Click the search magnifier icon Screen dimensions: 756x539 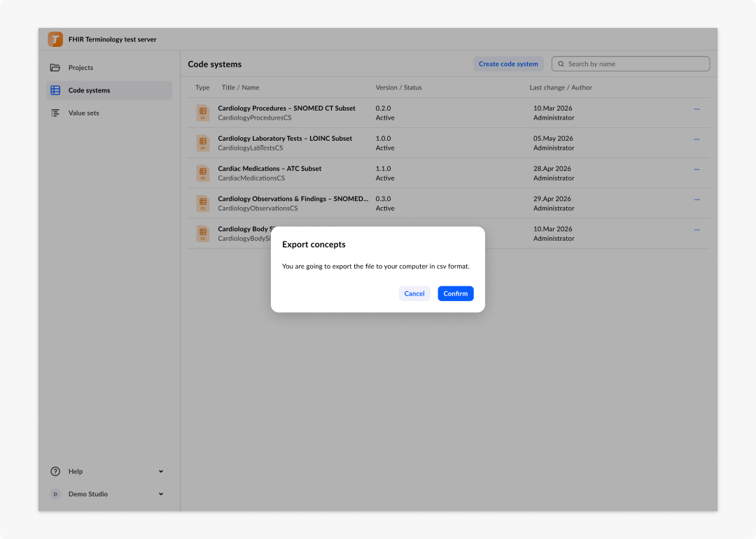561,64
